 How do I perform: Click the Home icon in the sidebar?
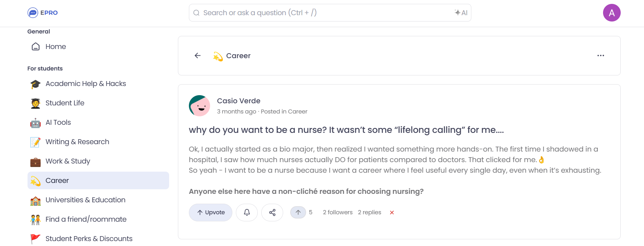click(35, 46)
